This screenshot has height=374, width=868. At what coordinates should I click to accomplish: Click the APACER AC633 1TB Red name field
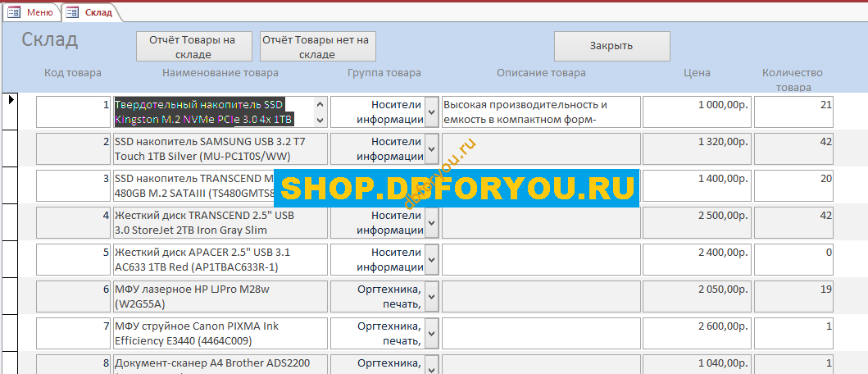pos(220,259)
